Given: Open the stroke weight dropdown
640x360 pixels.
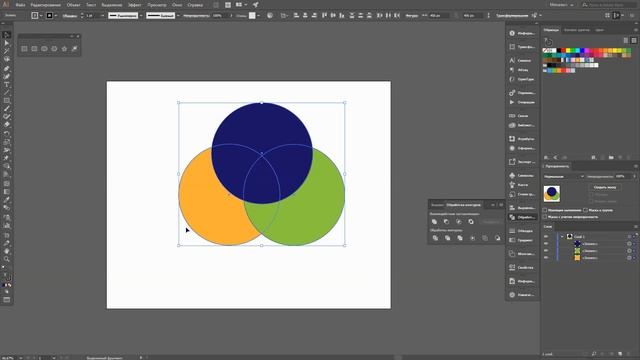Looking at the screenshot, I should (x=103, y=16).
